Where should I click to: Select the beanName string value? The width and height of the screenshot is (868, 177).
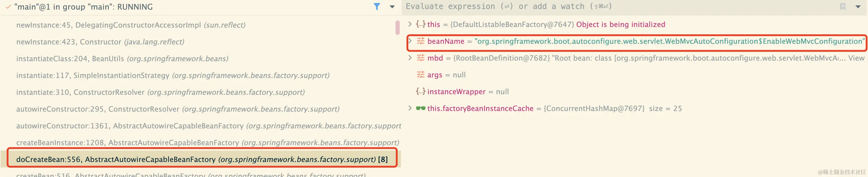(x=670, y=41)
